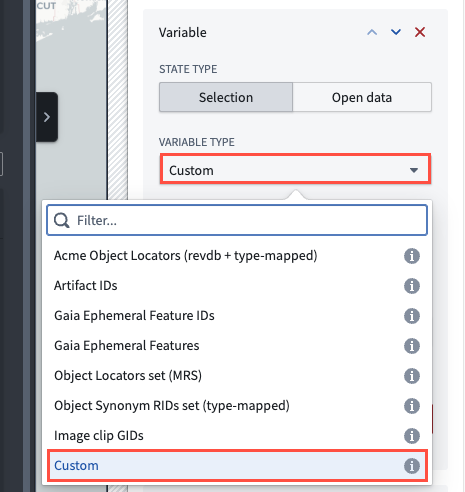The image size is (465, 492).
Task: Show info for Custom option
Action: tap(412, 466)
